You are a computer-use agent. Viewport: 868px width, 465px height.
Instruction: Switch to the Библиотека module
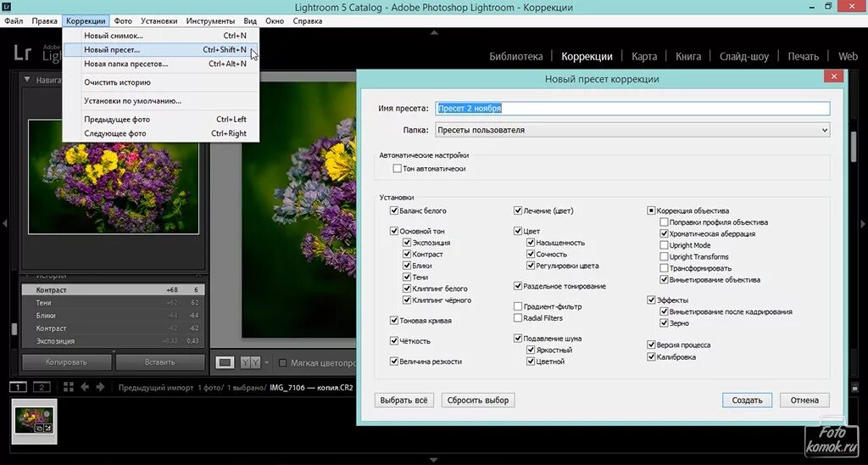tap(516, 57)
